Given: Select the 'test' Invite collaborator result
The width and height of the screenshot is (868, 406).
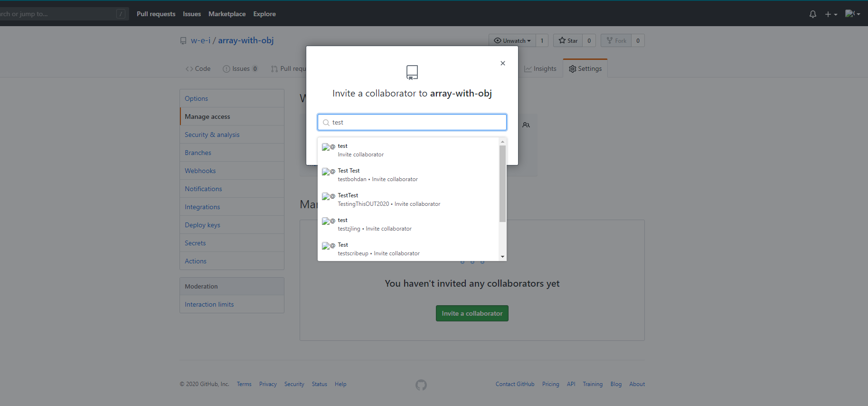Looking at the screenshot, I should (408, 150).
